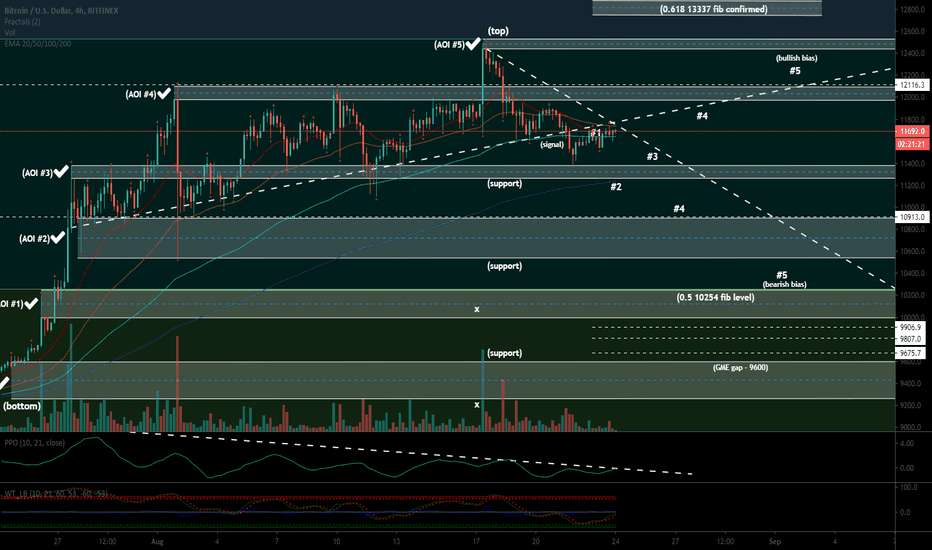
Task: Click the 24 date label on time axis
Action: [x=616, y=542]
